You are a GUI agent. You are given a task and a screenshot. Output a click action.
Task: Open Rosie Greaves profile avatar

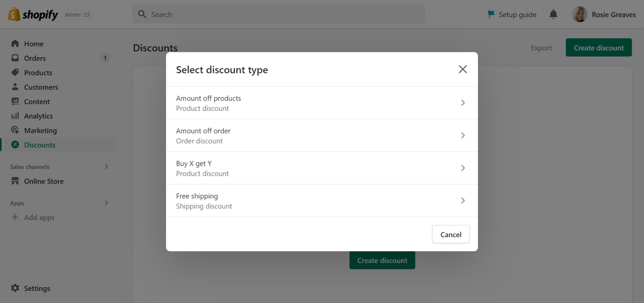[x=579, y=14]
